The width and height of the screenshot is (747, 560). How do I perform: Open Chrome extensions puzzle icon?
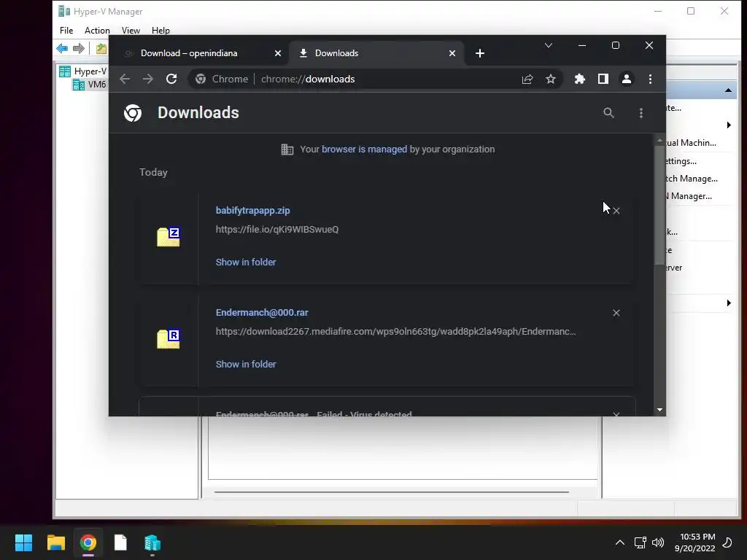click(x=579, y=79)
